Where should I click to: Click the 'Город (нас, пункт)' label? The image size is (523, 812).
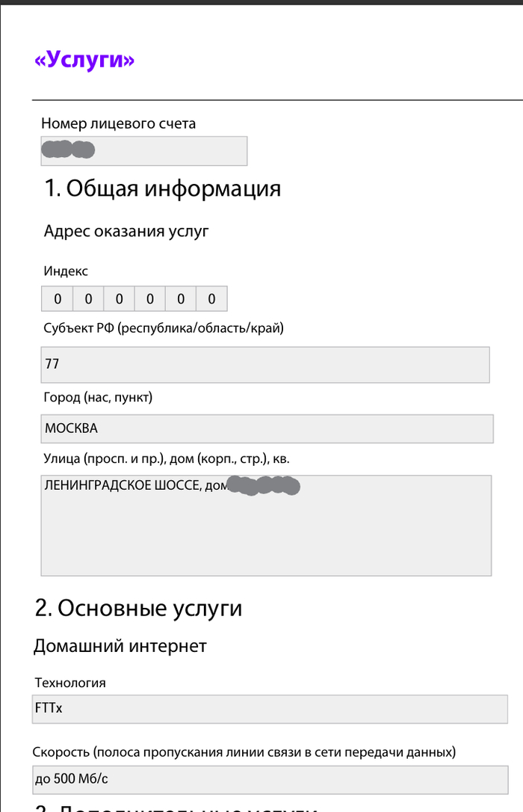pos(98,399)
